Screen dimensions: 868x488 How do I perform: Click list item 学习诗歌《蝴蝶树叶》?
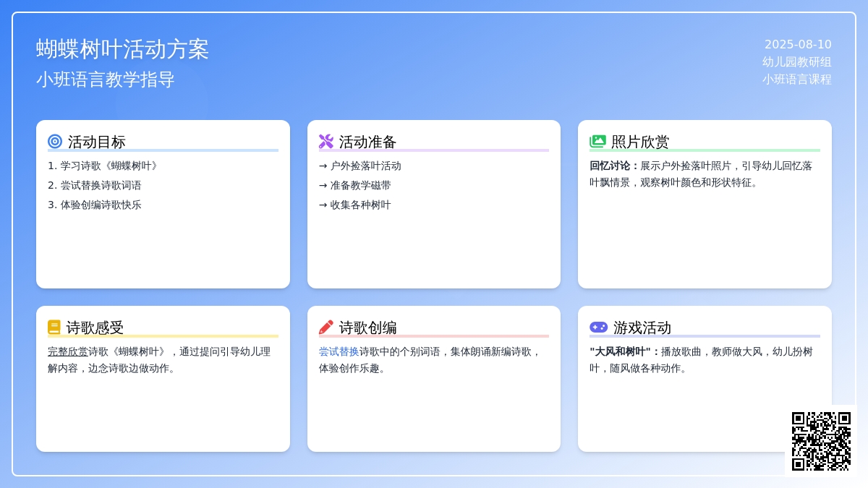pos(103,166)
